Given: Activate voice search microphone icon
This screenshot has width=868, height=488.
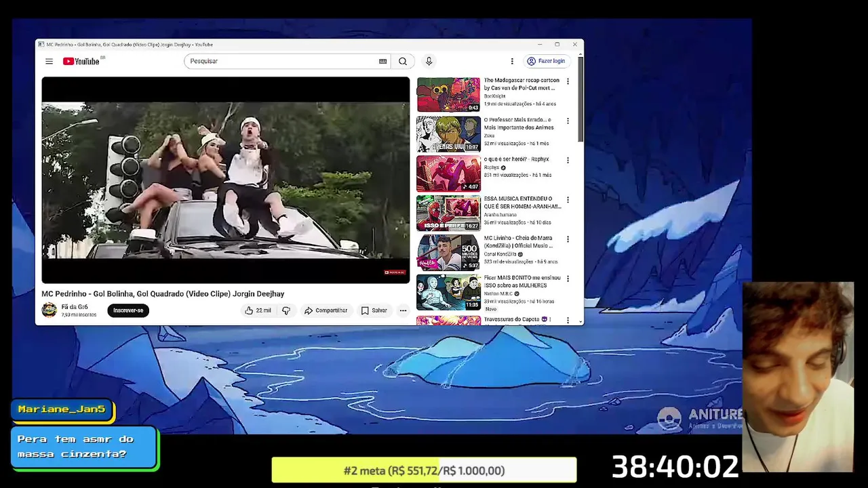Looking at the screenshot, I should (429, 61).
